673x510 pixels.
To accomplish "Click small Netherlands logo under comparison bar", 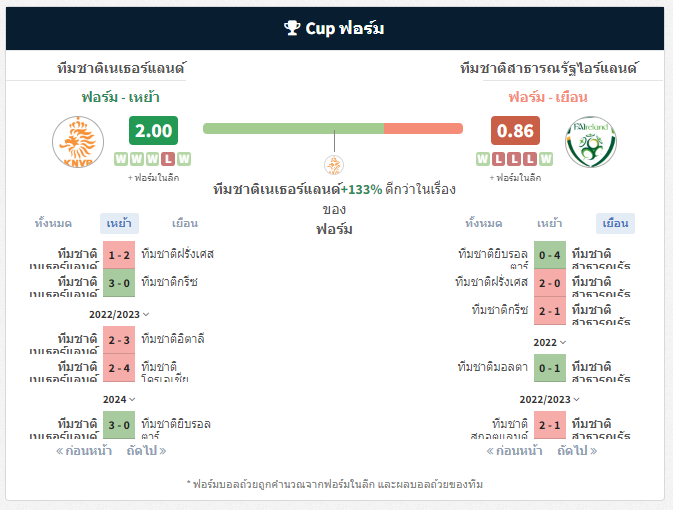I will (x=334, y=165).
